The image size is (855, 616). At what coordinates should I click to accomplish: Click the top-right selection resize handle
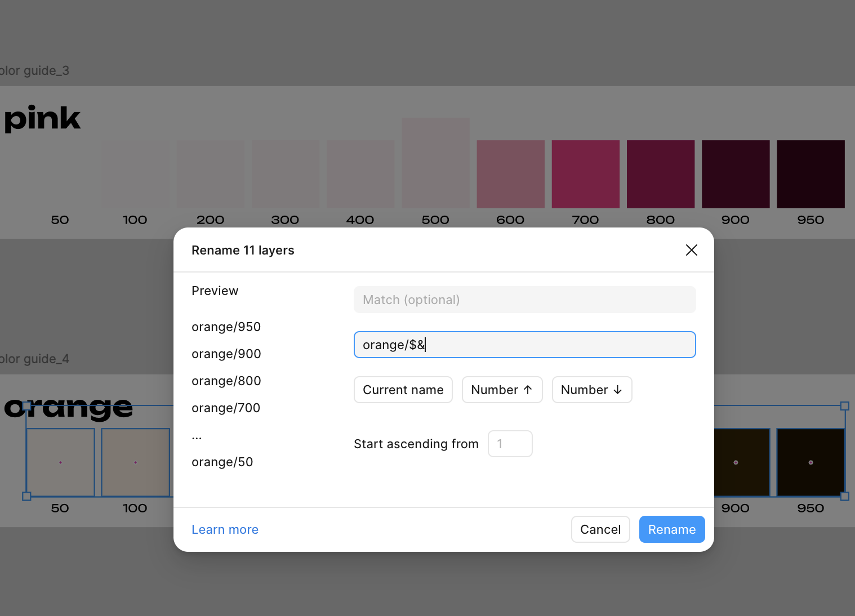click(x=844, y=406)
